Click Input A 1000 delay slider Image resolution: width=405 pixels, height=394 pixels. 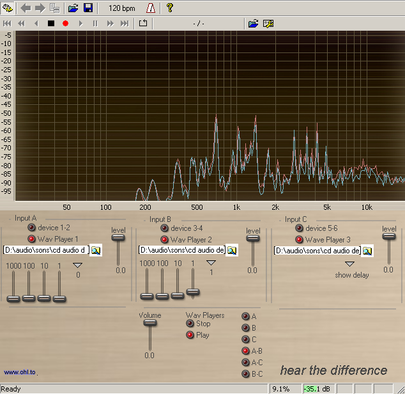[13, 298]
